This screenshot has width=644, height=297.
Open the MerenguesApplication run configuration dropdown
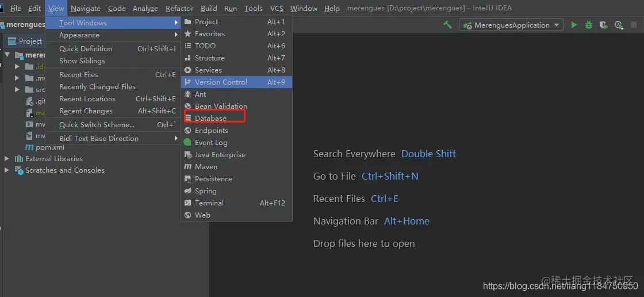pyautogui.click(x=511, y=25)
